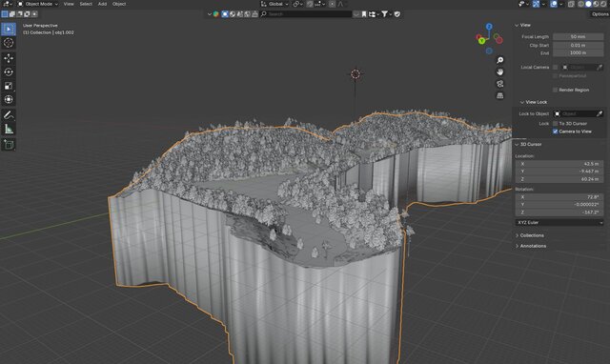Click the Options button
This screenshot has height=364, width=610.
(600, 14)
